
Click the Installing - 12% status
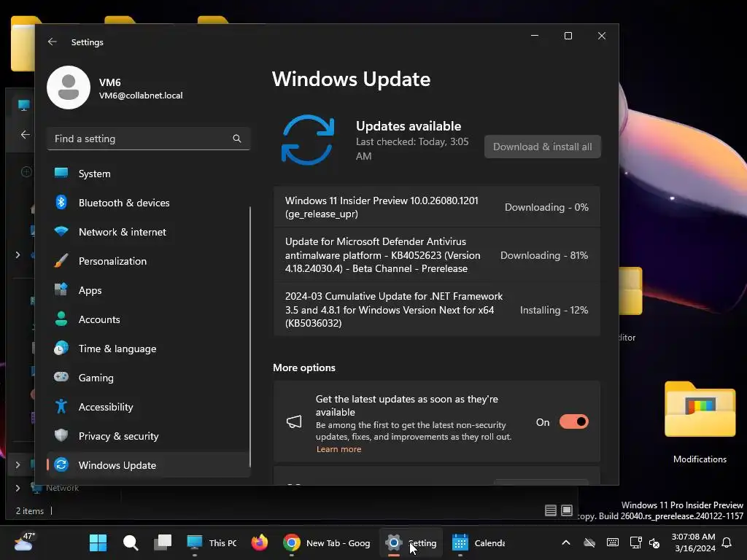click(x=554, y=310)
